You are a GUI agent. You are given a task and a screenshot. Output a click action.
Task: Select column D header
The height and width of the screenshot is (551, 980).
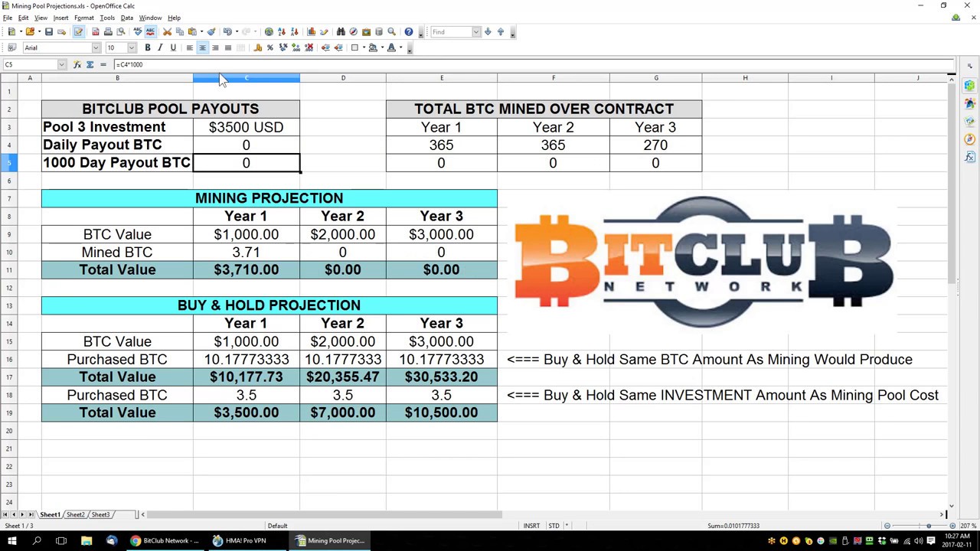coord(343,78)
